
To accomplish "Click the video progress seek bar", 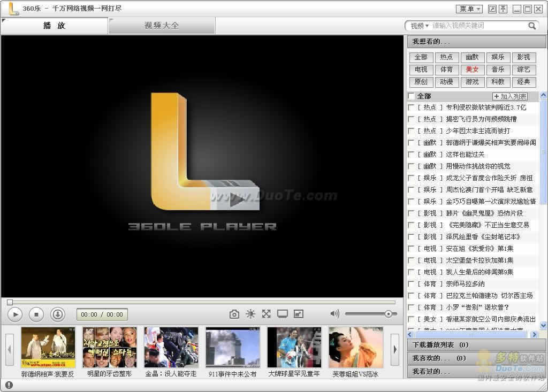I will [202, 302].
